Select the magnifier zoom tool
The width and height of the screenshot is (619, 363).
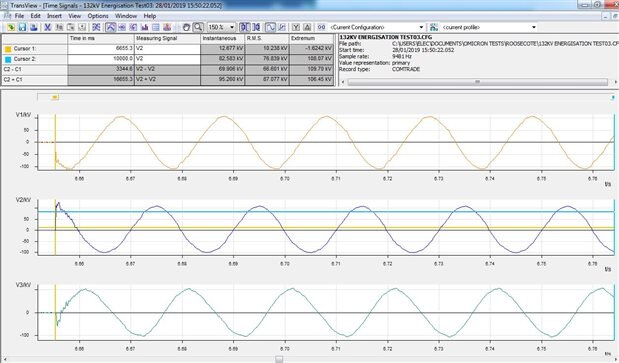pyautogui.click(x=198, y=27)
